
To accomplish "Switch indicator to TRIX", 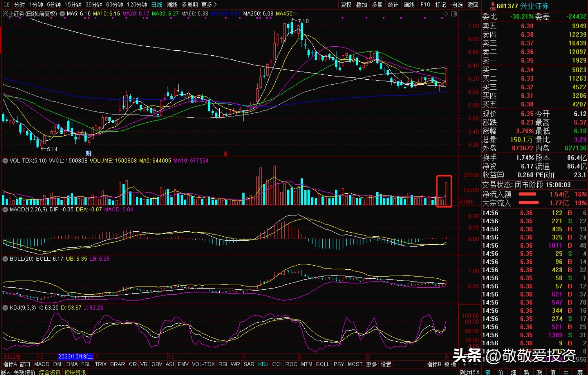I will [101, 365].
